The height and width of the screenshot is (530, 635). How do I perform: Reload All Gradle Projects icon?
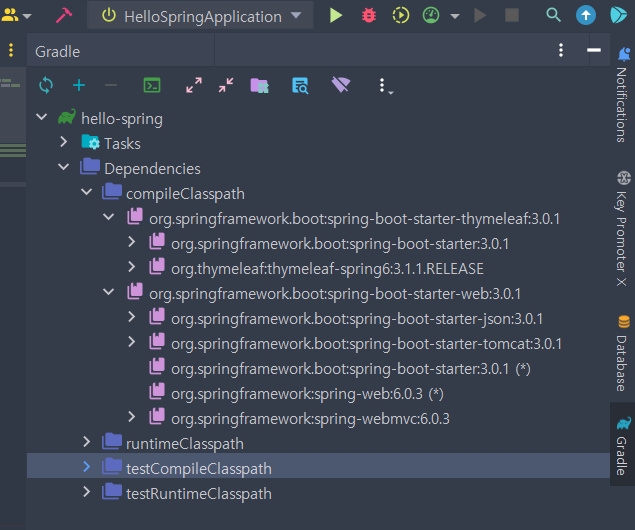coord(46,85)
